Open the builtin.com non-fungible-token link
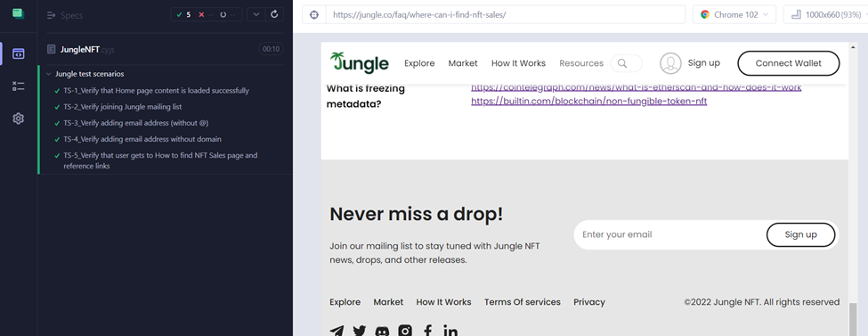 coord(589,101)
